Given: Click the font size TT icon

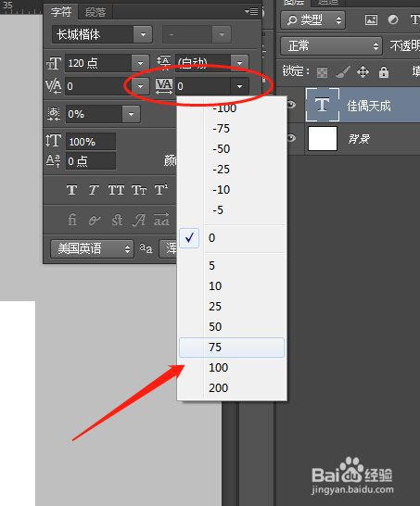Looking at the screenshot, I should tap(54, 63).
